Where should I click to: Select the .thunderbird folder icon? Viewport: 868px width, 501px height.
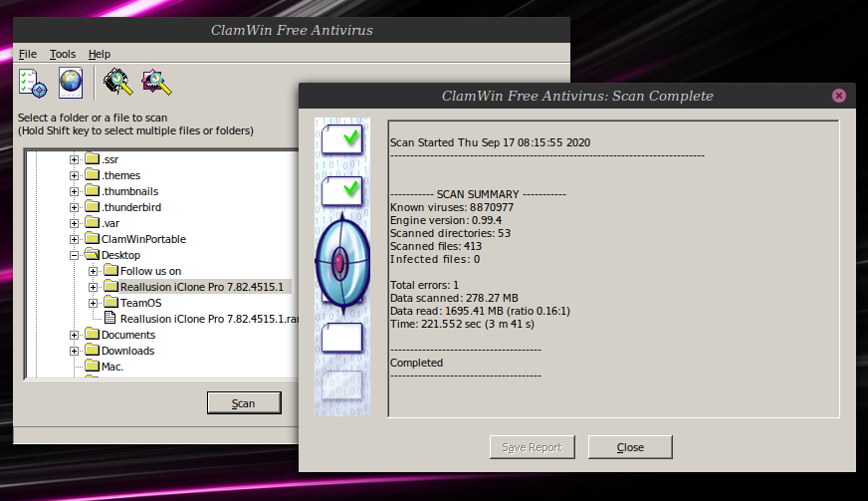[x=92, y=207]
